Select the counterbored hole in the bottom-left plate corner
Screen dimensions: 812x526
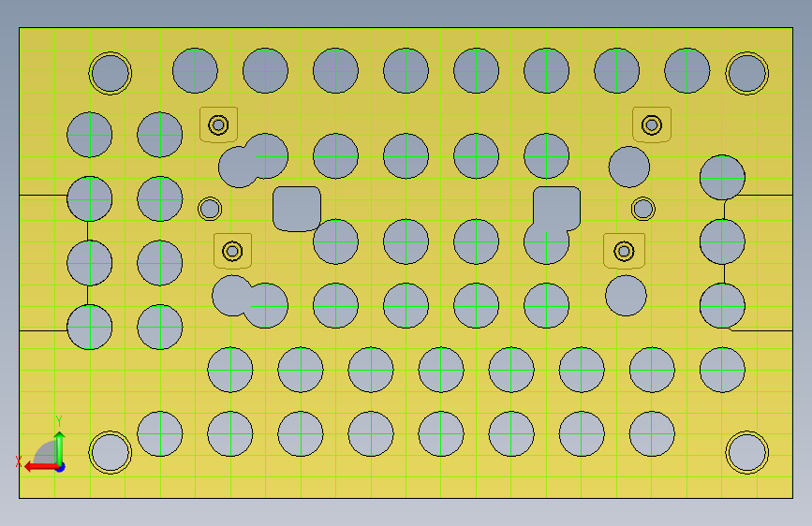(x=110, y=452)
